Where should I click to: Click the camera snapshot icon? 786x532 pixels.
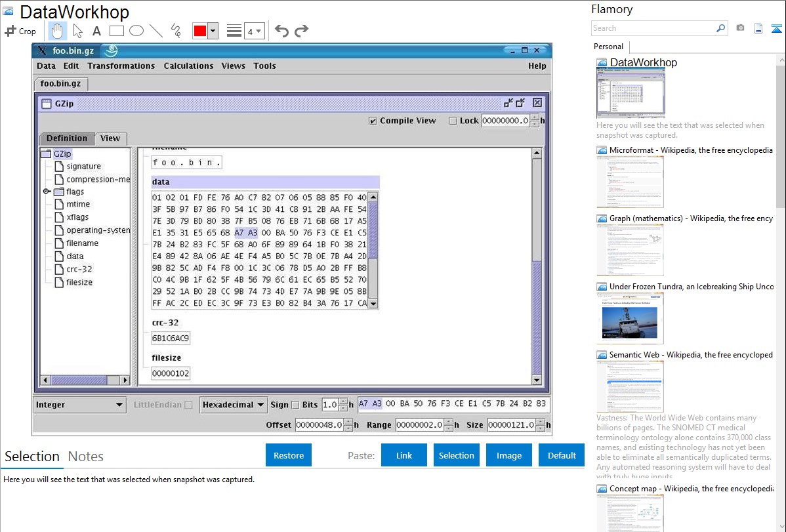[740, 28]
